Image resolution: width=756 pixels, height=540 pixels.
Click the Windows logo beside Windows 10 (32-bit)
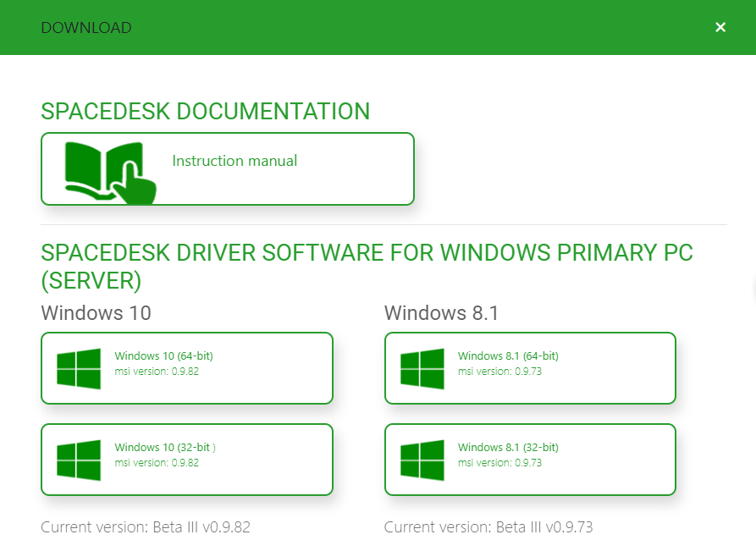[79, 460]
